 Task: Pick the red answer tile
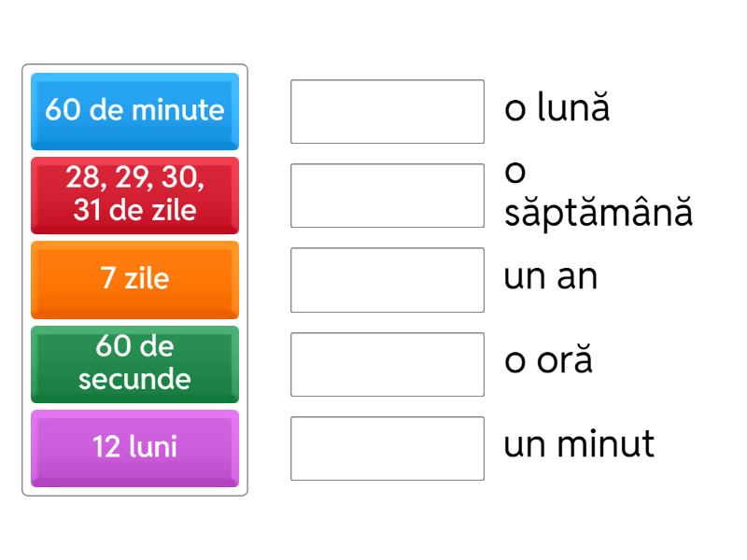coord(134,195)
